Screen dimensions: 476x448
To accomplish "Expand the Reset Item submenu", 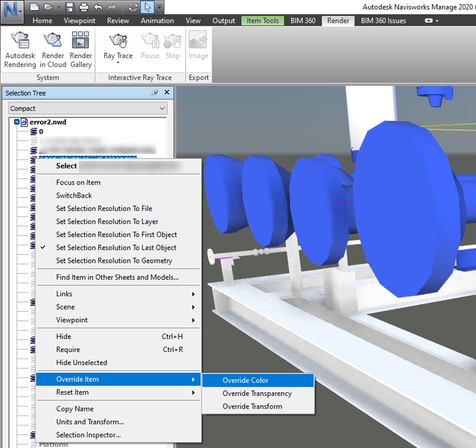I will tap(118, 392).
